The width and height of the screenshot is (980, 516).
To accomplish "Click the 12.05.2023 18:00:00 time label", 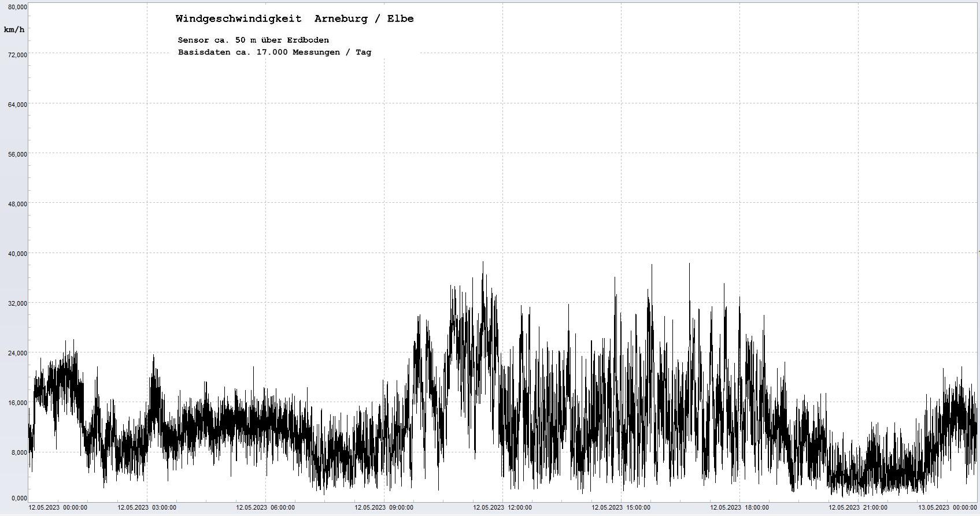I will (739, 508).
